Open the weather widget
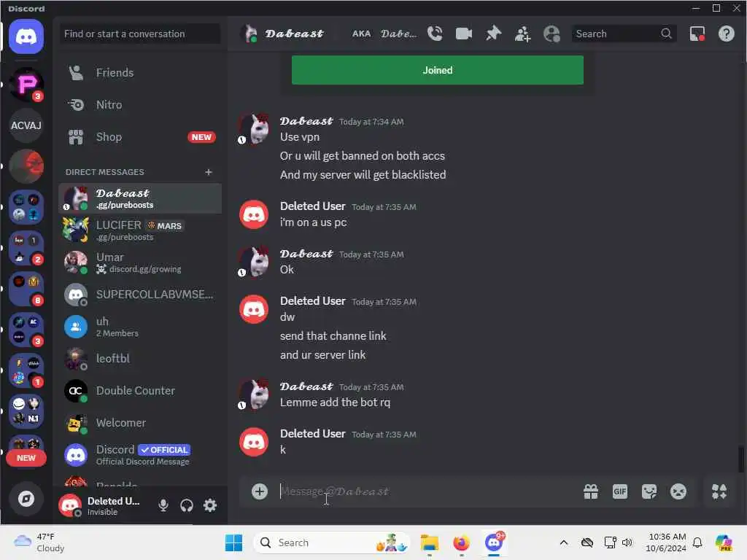The image size is (747, 560). [39, 542]
